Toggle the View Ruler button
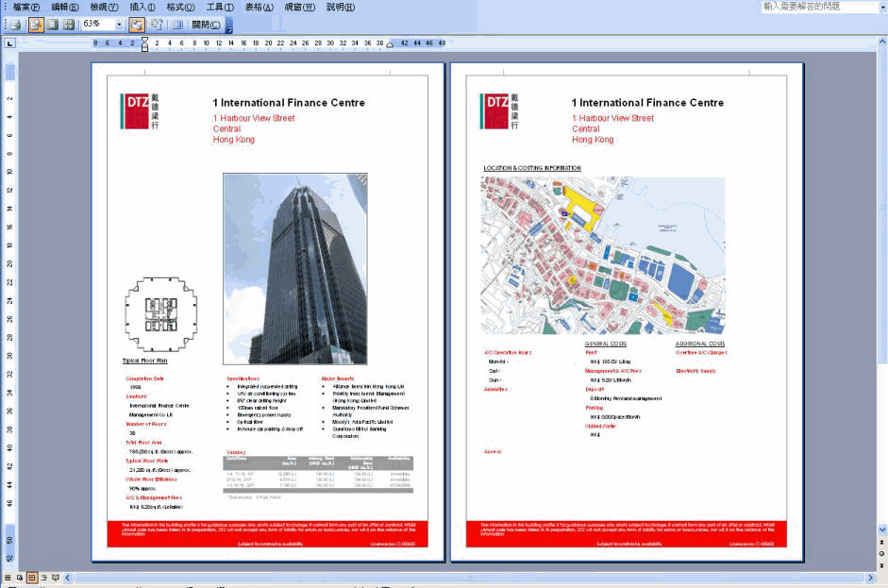Screen dimensions: 888x588 [x=136, y=25]
